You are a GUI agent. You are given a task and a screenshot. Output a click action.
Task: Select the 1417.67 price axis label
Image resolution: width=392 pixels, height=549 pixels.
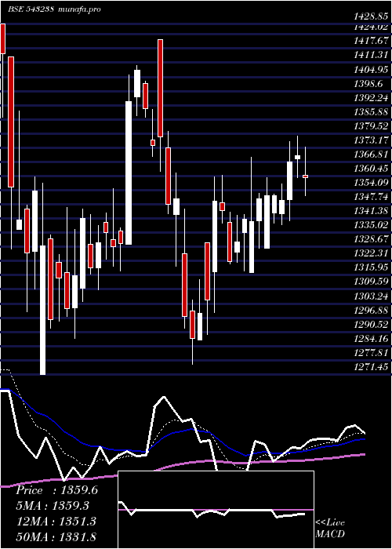[x=371, y=41]
